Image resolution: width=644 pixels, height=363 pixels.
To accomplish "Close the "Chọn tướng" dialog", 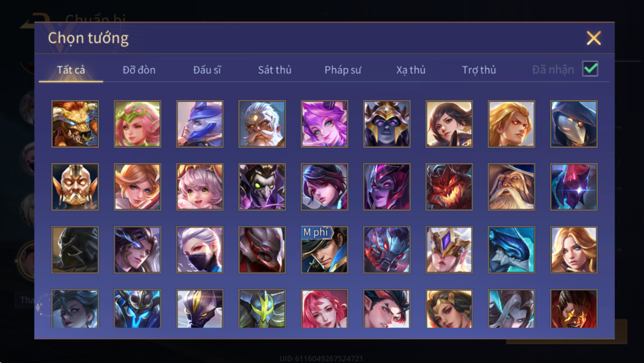I will pyautogui.click(x=593, y=38).
